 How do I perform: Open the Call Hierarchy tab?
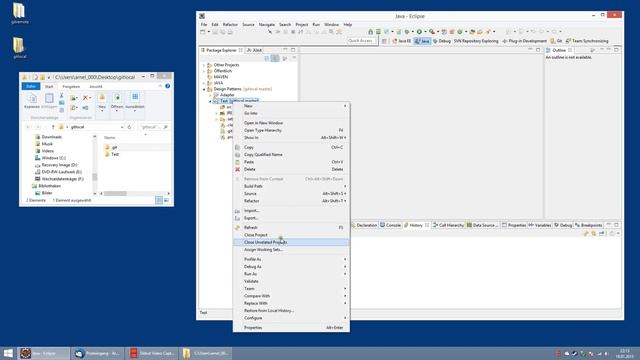click(x=448, y=225)
